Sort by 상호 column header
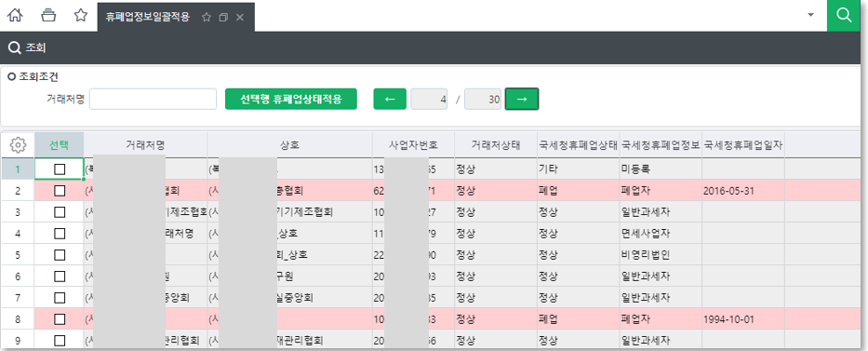868x351 pixels. pos(289,145)
